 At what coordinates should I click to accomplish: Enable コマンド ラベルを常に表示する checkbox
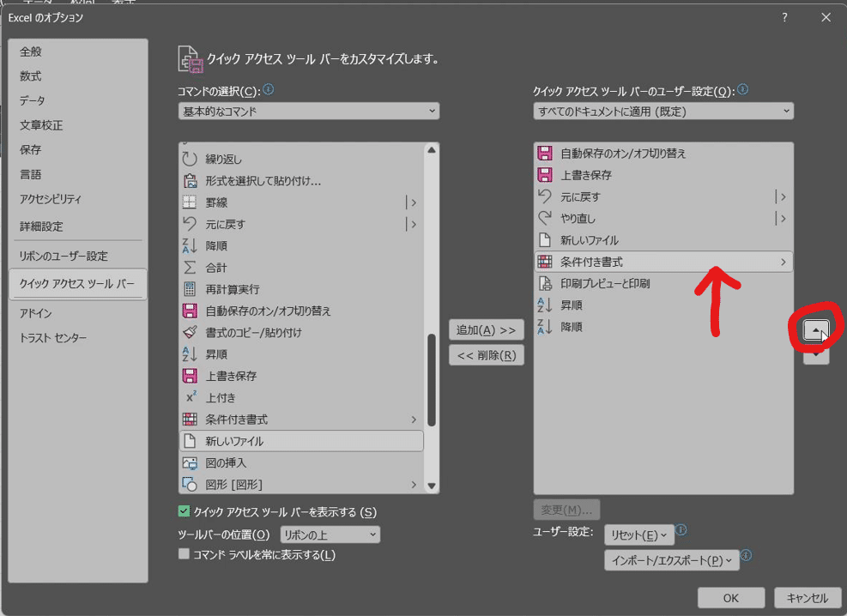tap(185, 554)
